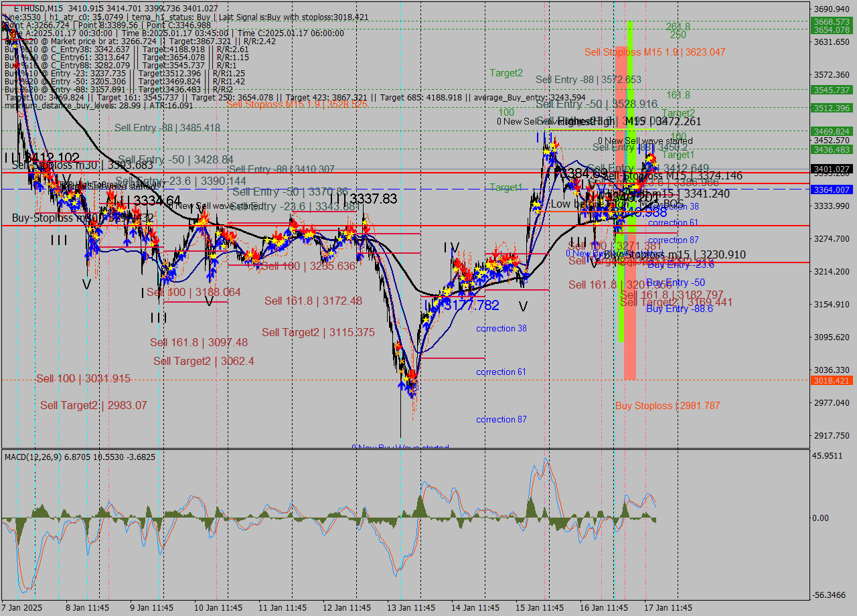The width and height of the screenshot is (857, 616).
Task: Select the 3654.078 green price tag
Action: [x=832, y=29]
